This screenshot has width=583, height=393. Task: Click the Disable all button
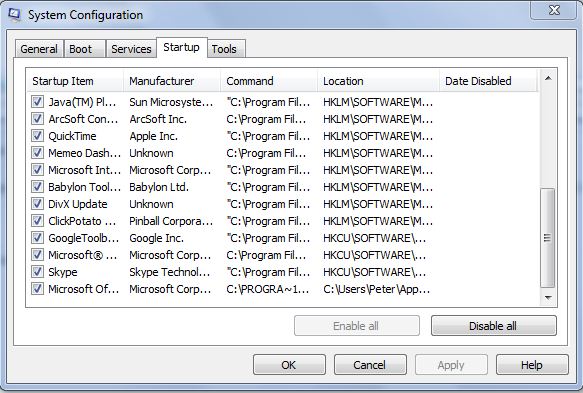click(x=494, y=326)
